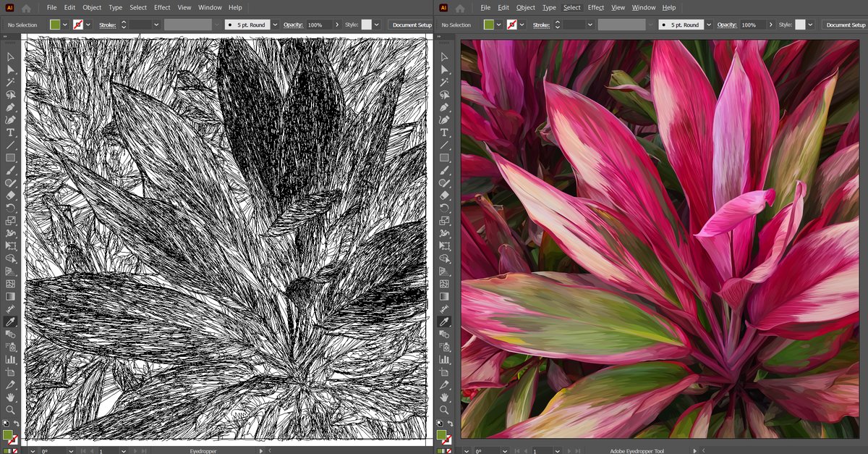Choose the Eraser tool in the outline-view window
The height and width of the screenshot is (454, 868).
[10, 195]
